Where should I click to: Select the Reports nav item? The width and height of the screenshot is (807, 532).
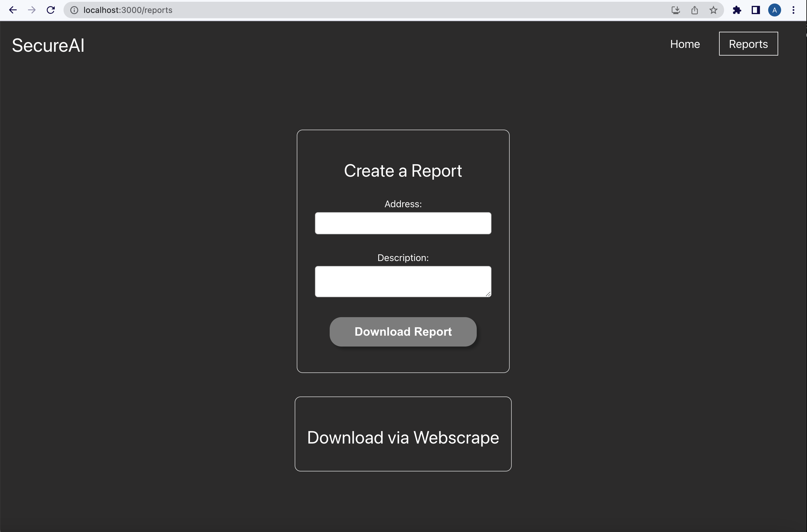pyautogui.click(x=748, y=44)
